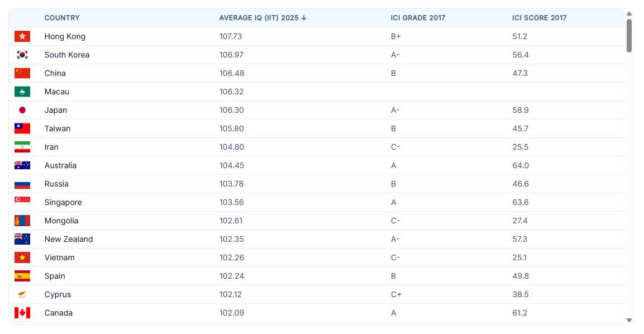Click Macau's 106.32 IQ value
The height and width of the screenshot is (334, 644).
coord(232,92)
